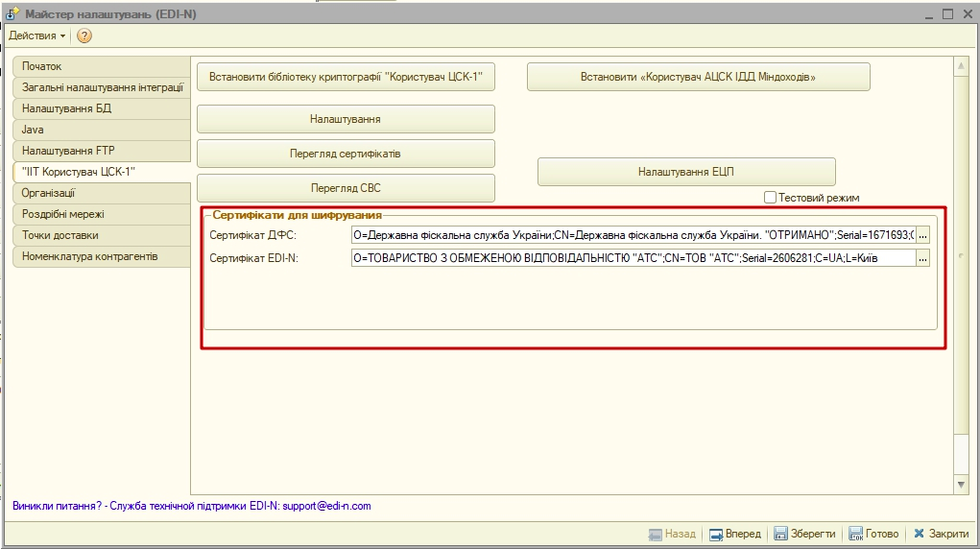Click the Готово button
This screenshot has height=549, width=980.
tap(873, 534)
